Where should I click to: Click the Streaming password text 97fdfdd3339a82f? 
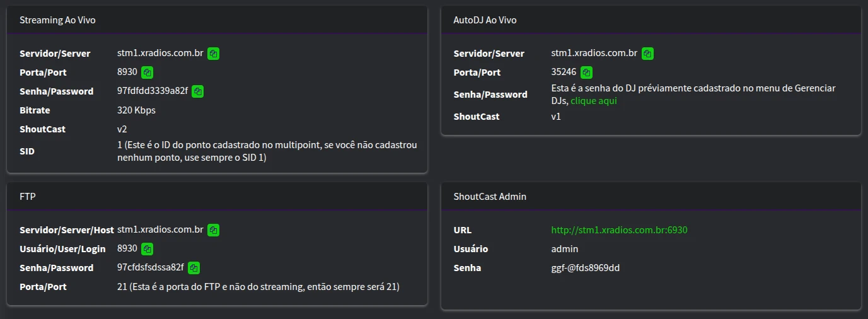point(153,91)
